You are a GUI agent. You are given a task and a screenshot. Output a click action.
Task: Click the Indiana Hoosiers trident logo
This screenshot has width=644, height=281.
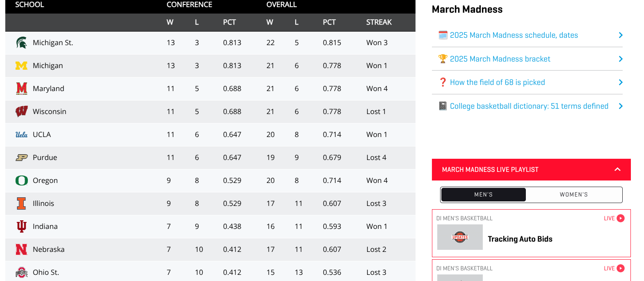21,226
